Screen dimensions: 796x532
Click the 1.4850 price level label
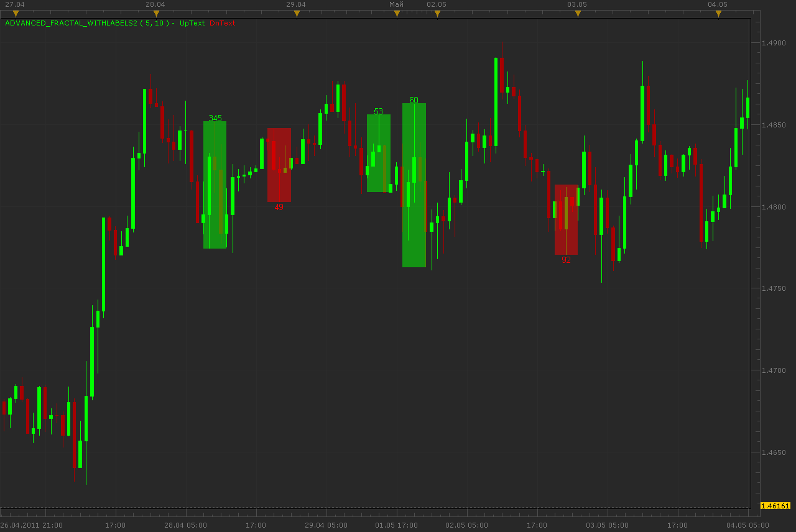click(x=774, y=125)
